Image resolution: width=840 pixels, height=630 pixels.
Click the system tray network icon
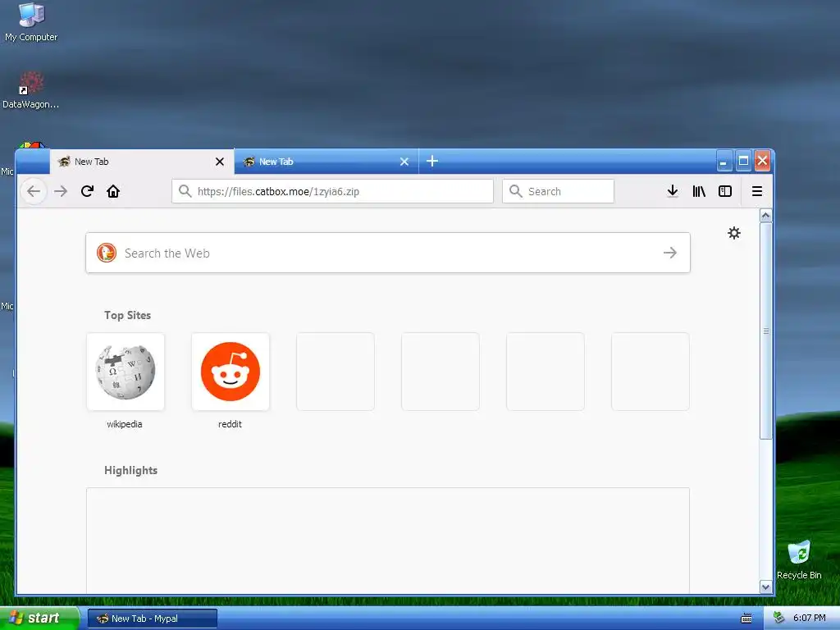click(778, 619)
